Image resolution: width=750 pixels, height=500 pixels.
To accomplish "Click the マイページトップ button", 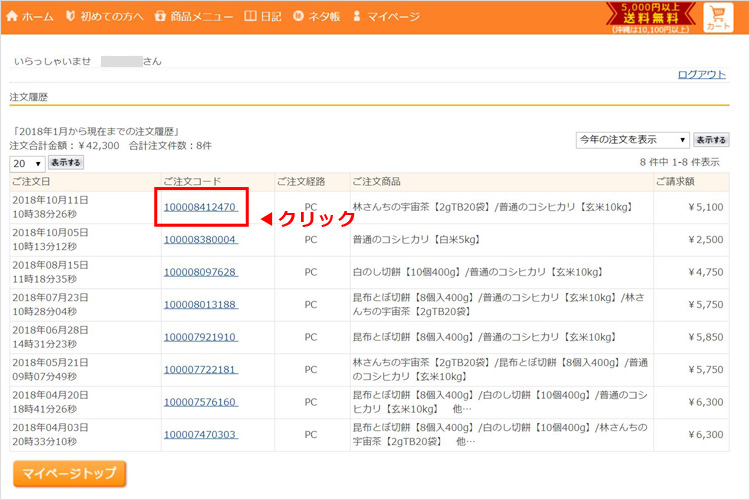I will coord(69,474).
